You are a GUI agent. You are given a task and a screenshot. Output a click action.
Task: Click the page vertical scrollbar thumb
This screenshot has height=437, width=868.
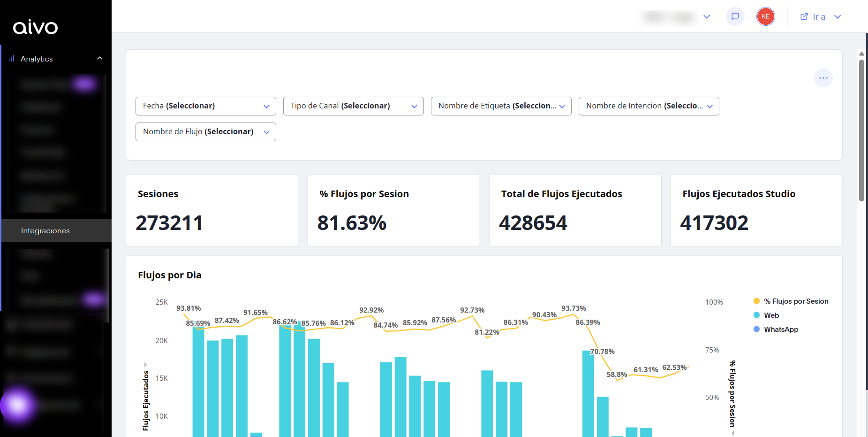pyautogui.click(x=861, y=131)
